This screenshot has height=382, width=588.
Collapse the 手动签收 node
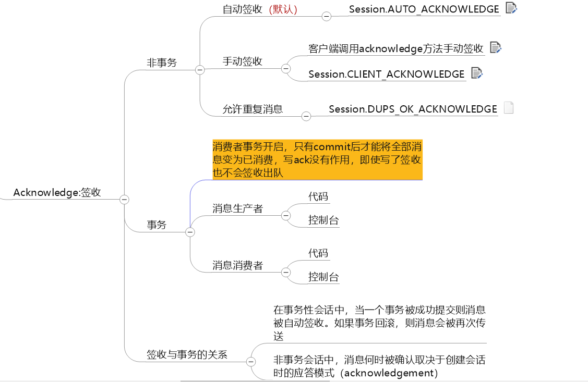tap(285, 68)
